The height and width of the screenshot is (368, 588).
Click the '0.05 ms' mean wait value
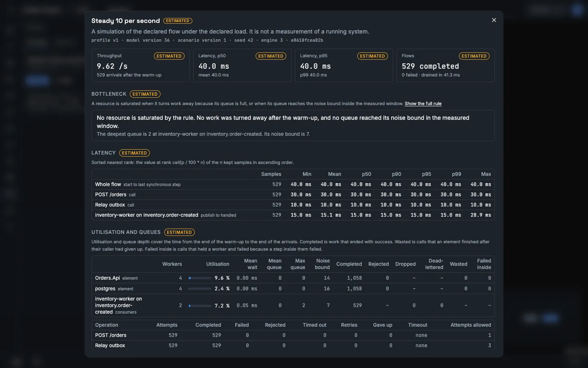(247, 305)
